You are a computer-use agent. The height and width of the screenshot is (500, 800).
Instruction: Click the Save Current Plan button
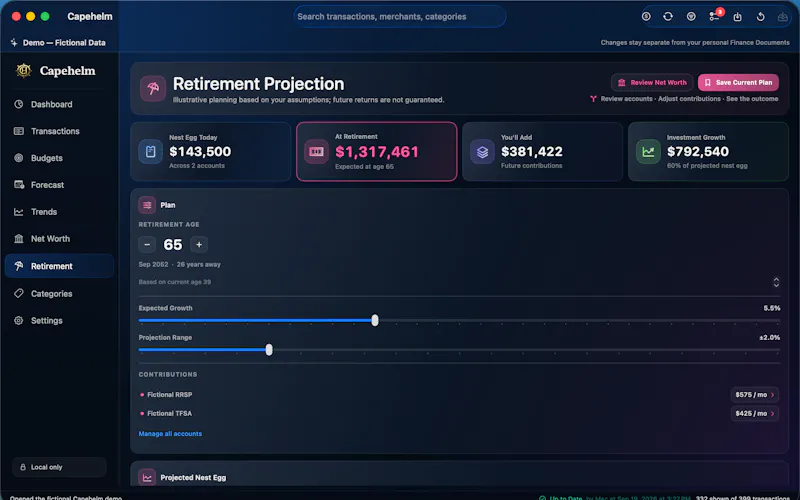click(x=738, y=82)
